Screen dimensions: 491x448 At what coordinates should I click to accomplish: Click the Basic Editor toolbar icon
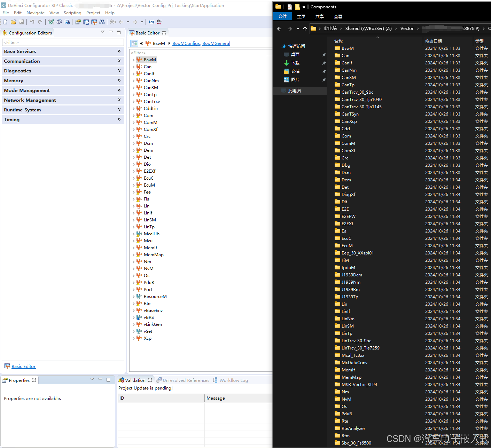[x=94, y=22]
